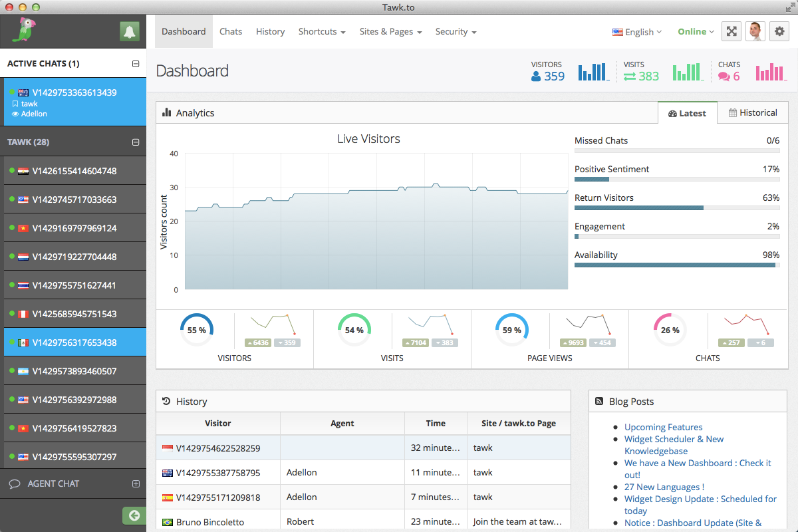Click the History clock icon in panel header
The image size is (798, 532).
tap(167, 401)
